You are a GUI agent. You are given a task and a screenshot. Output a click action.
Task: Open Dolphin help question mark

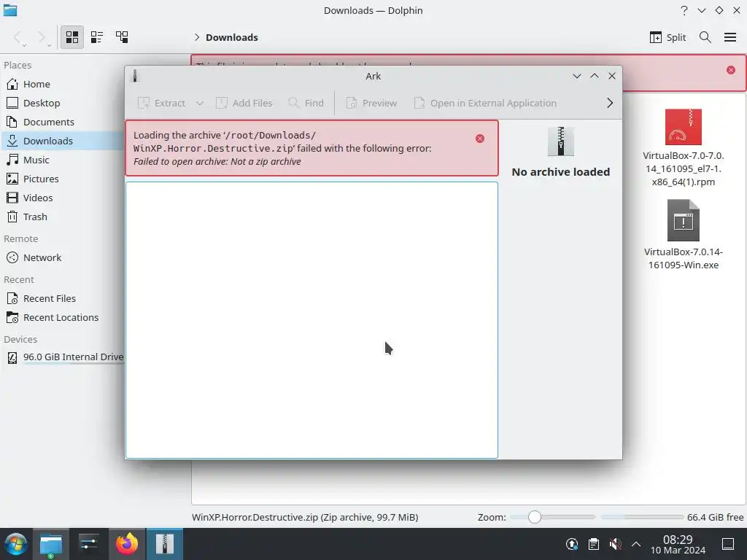coord(684,10)
